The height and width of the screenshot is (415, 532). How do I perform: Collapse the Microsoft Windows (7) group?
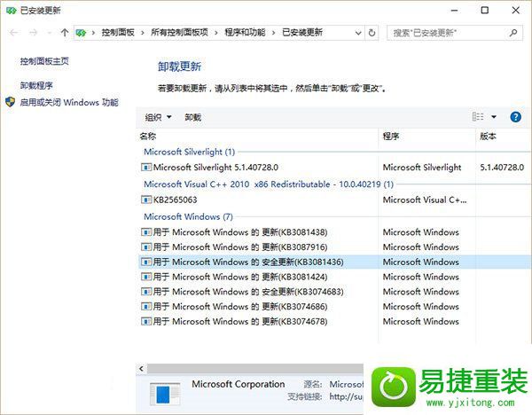(188, 216)
